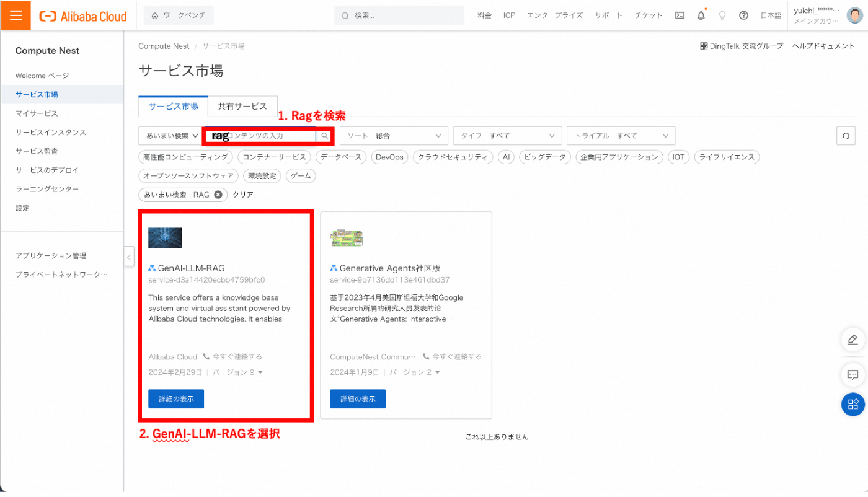Open the hamburger main menu
The width and height of the screenshot is (868, 497).
coord(15,15)
